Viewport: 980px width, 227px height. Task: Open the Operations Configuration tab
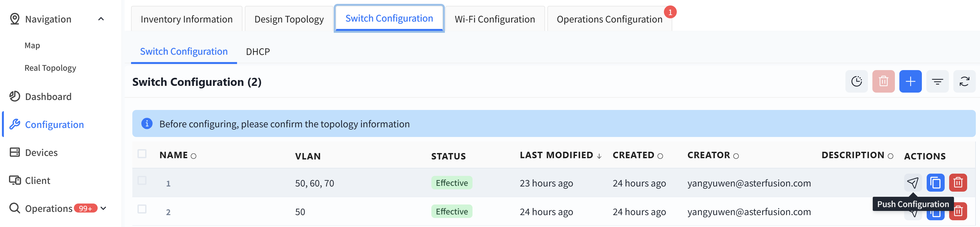[609, 19]
